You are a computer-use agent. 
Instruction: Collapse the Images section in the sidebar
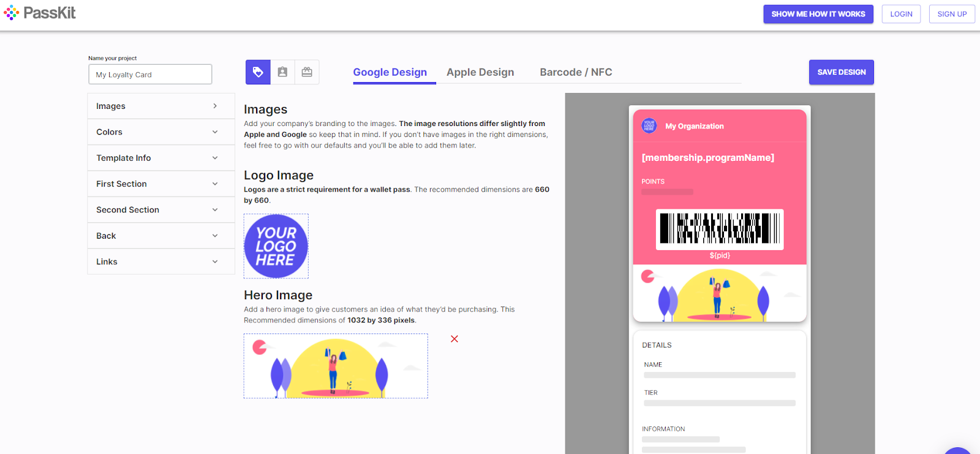[x=161, y=106]
